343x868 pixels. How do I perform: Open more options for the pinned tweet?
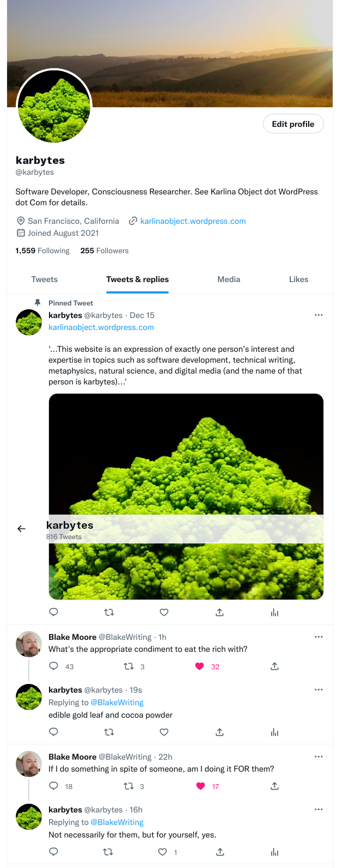click(318, 315)
